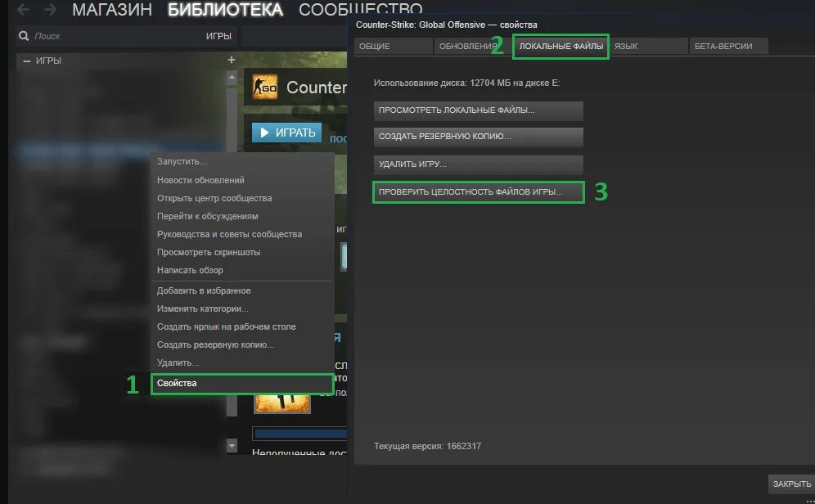Click ПРОВЕРИТЬ ЦЕЛОСТНОСТЬ ФАЙЛОВ ИГРЫ button

click(478, 191)
